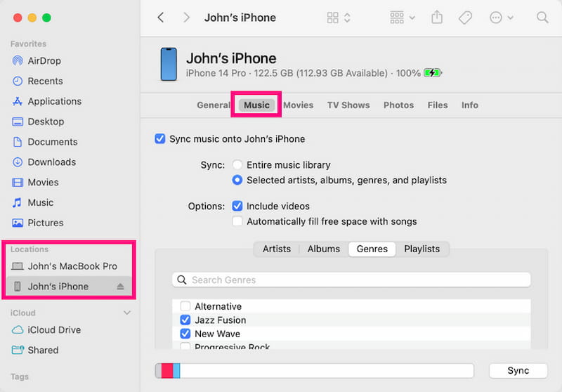Open iCloud Drive in the sidebar
Image resolution: width=562 pixels, height=392 pixels.
click(46, 329)
